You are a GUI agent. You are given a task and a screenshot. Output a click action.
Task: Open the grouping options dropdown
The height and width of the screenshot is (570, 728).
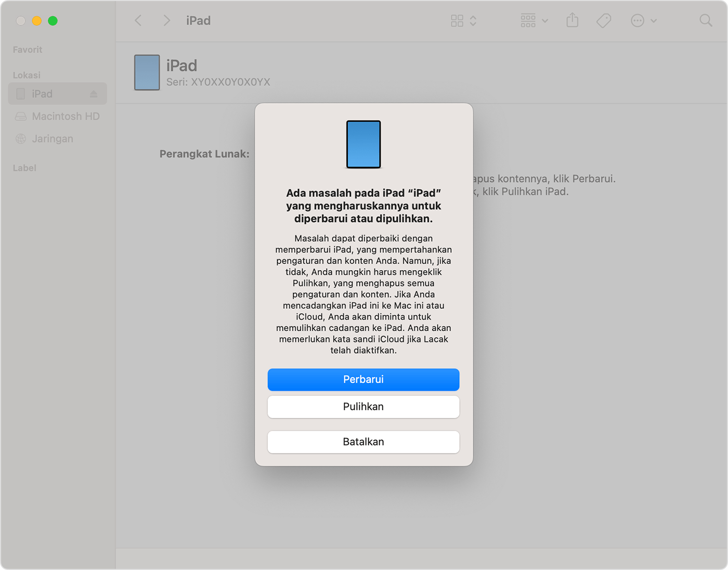[x=534, y=21]
